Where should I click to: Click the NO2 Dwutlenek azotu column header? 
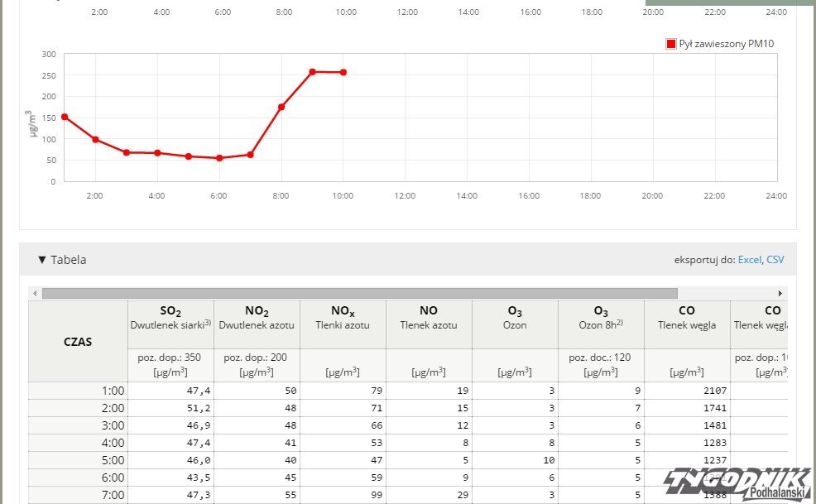tap(257, 317)
